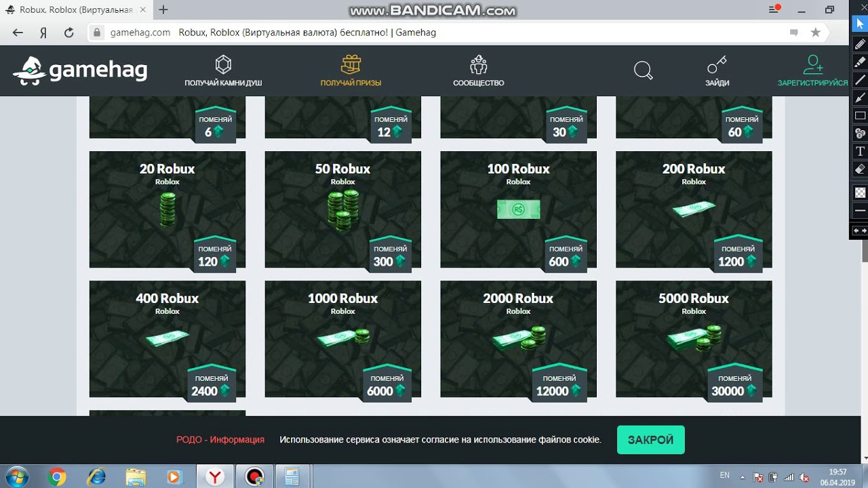Launch Internet Explorer from taskbar
868x488 pixels.
pyautogui.click(x=96, y=476)
